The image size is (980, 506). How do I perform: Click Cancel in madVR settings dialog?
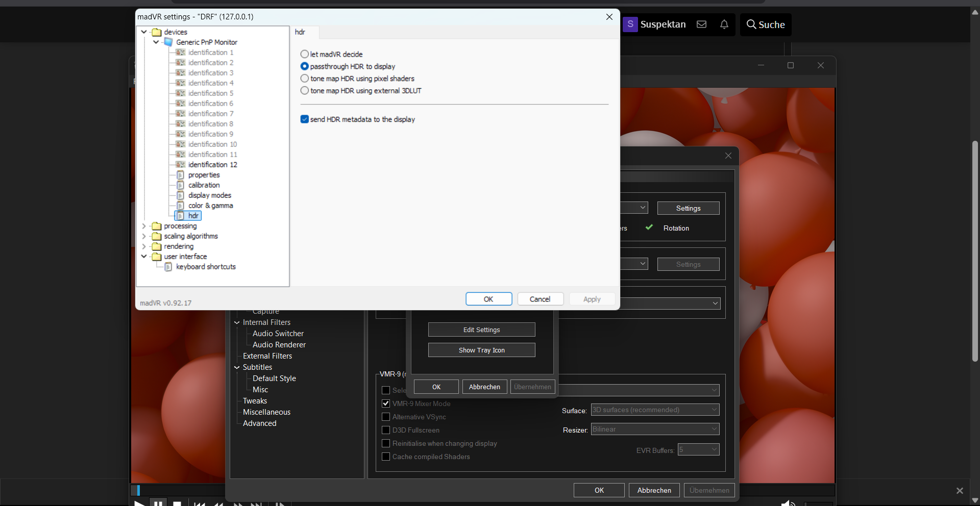click(540, 299)
